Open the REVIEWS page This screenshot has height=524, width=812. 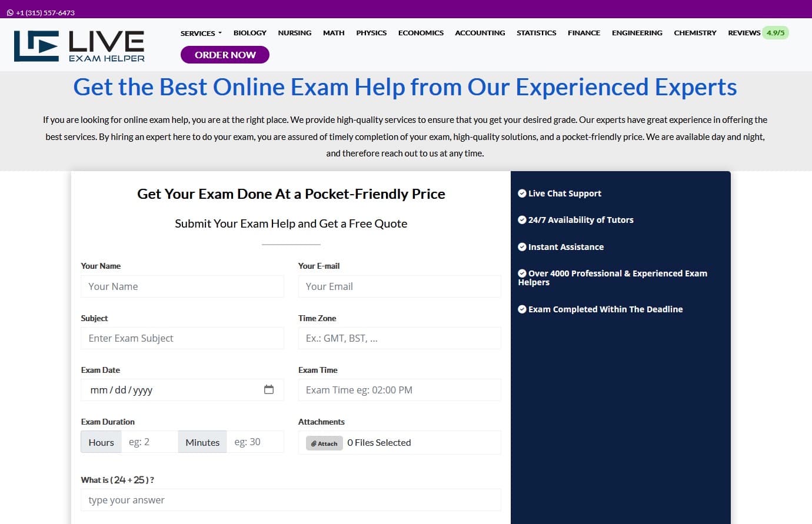pos(744,33)
